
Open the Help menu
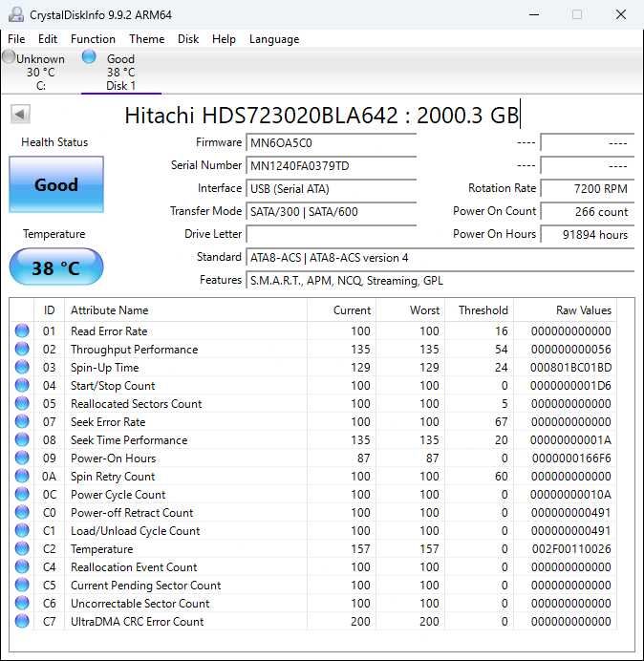pyautogui.click(x=224, y=39)
